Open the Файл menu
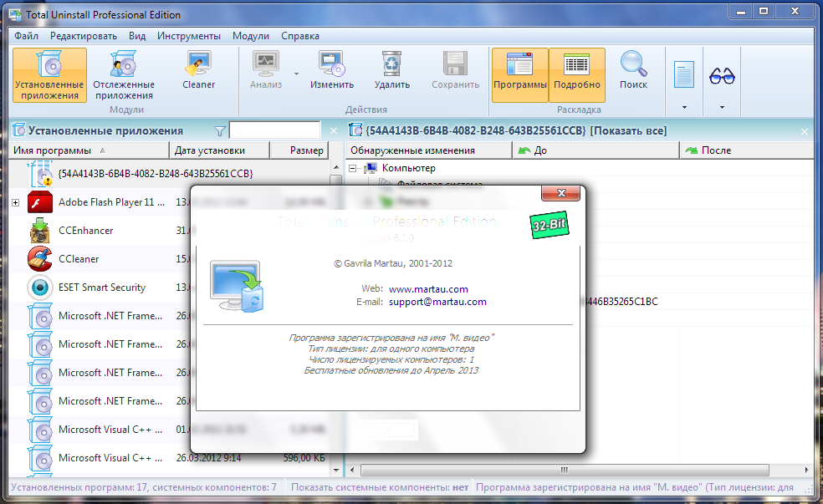The height and width of the screenshot is (504, 823). (26, 36)
